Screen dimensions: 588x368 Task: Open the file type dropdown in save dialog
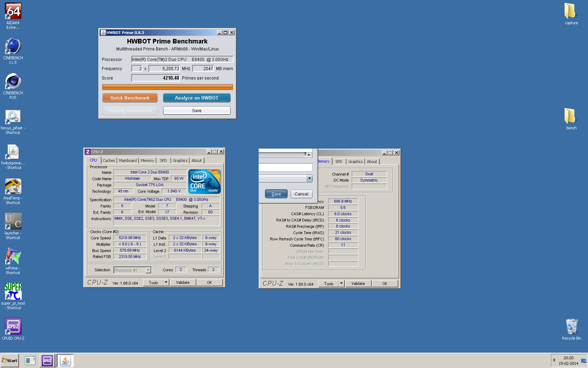click(309, 178)
